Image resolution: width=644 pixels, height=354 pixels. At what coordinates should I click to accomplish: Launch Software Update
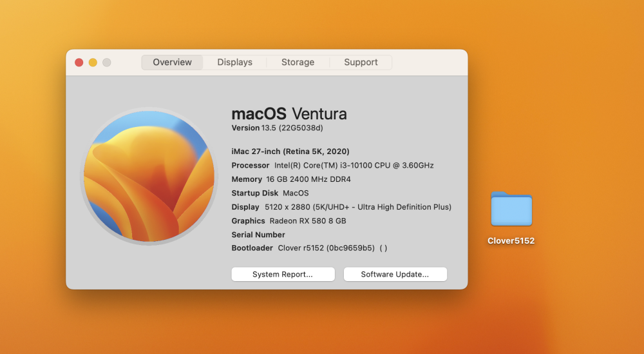[x=395, y=274]
